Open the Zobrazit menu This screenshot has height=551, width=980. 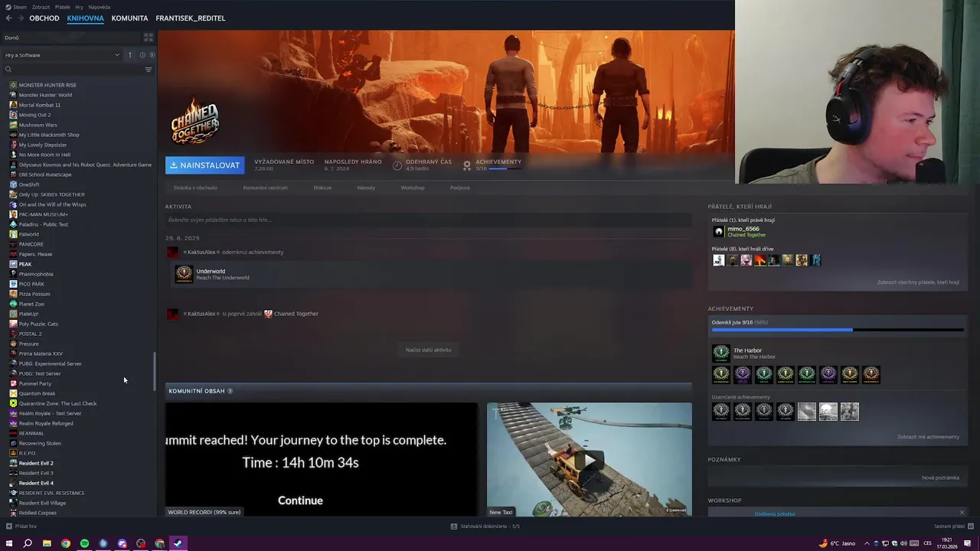41,7
